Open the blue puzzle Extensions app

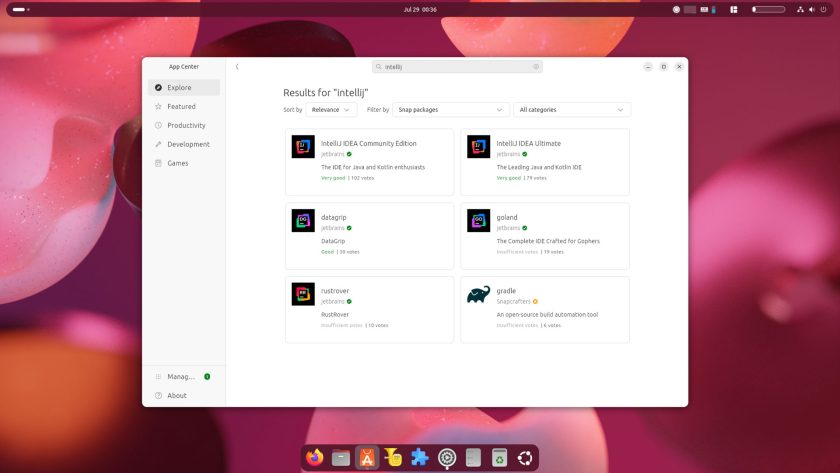[x=419, y=457]
